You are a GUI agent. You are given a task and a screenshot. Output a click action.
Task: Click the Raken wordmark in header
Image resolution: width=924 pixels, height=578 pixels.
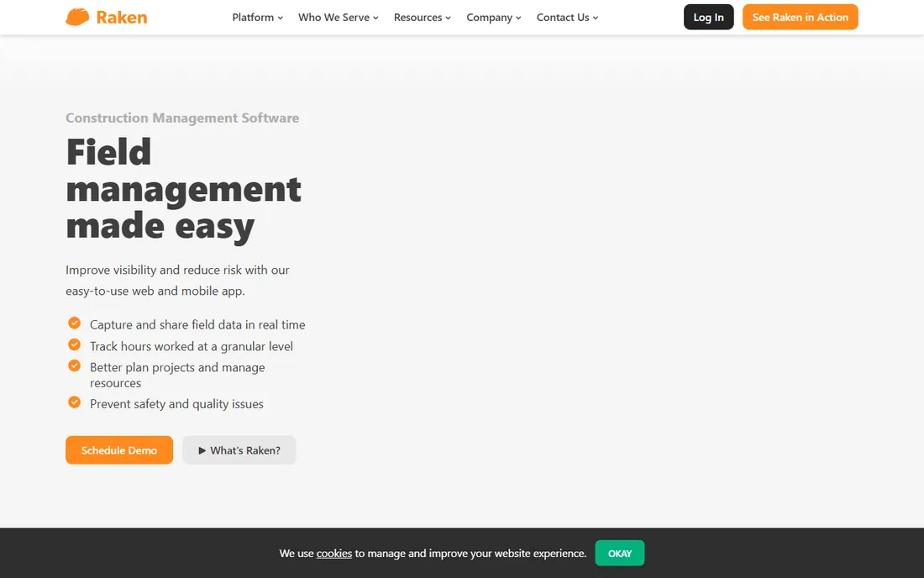(122, 18)
